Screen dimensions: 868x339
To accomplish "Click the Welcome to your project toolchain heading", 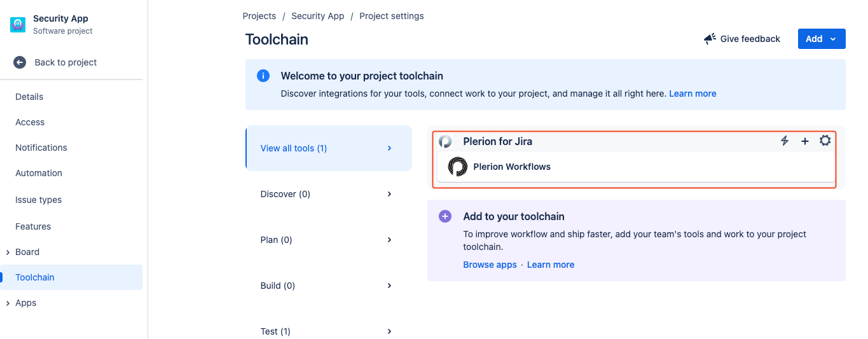I will tap(362, 76).
